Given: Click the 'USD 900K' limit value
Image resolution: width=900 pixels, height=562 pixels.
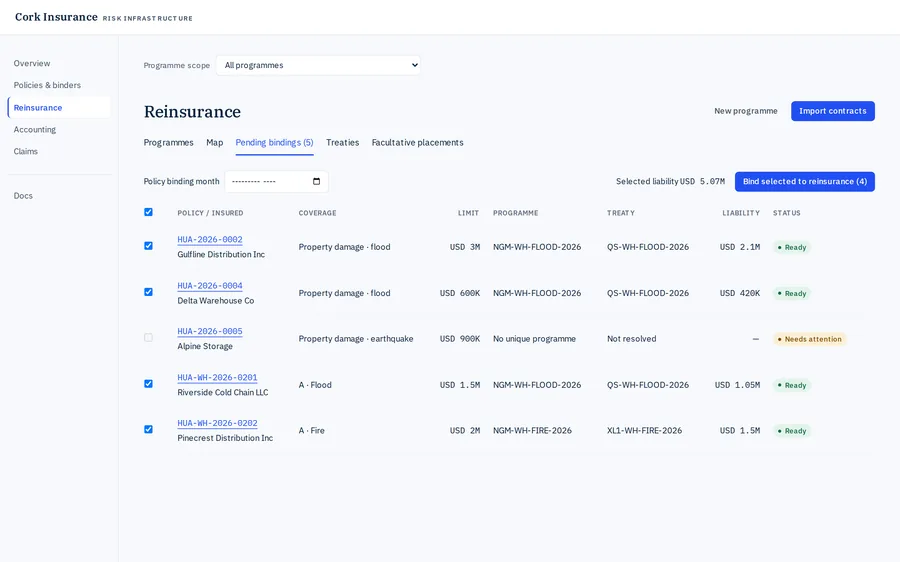Looking at the screenshot, I should click(460, 339).
